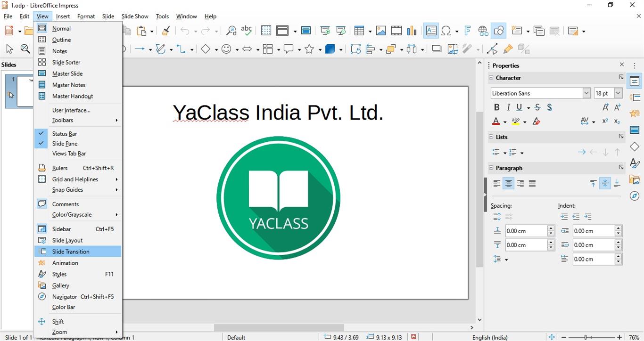
Task: Click the Bold formatting icon in sidebar
Action: click(496, 107)
